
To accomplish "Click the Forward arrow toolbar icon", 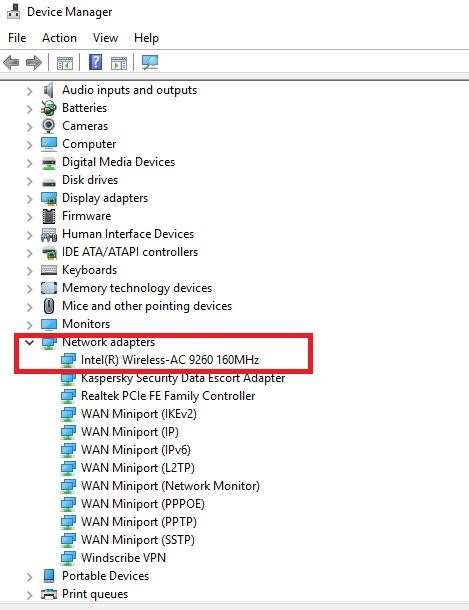I will point(34,62).
